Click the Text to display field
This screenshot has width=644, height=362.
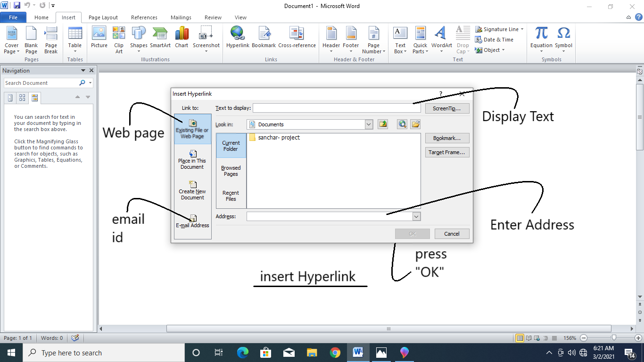(x=336, y=108)
